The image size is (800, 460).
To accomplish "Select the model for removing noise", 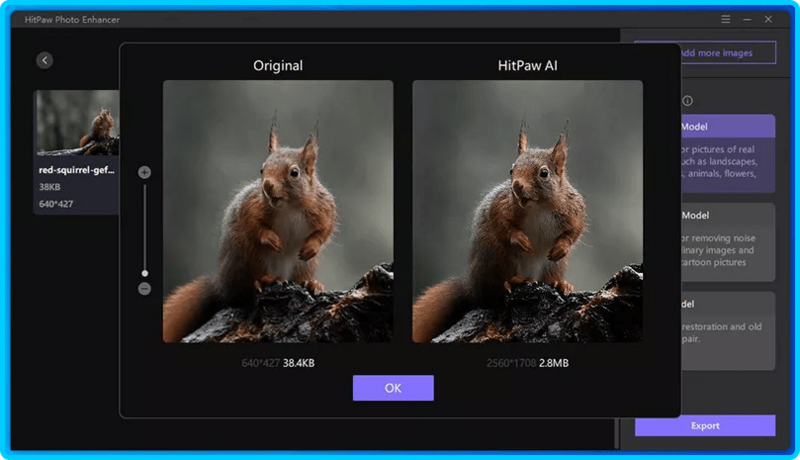I will pos(728,242).
